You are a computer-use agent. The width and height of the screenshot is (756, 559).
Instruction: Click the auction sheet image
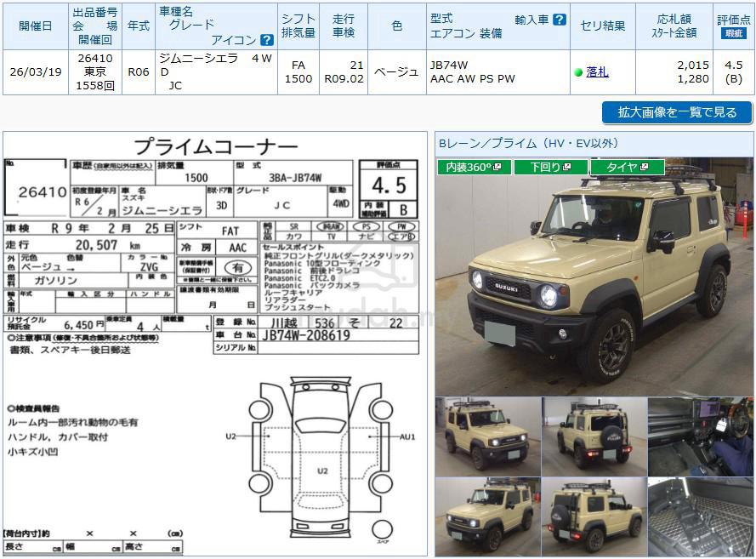[x=215, y=344]
